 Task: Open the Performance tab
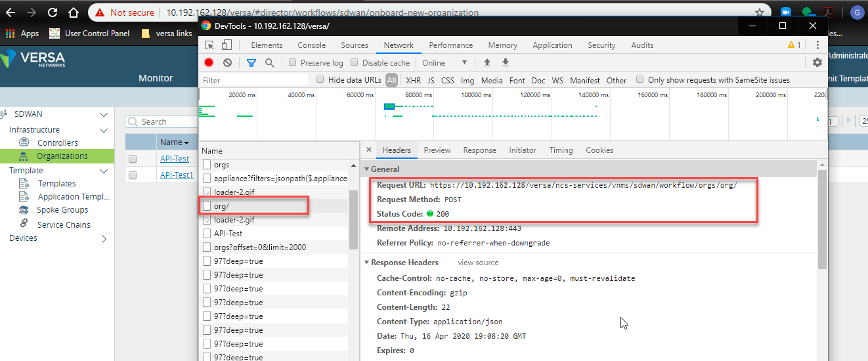[451, 45]
